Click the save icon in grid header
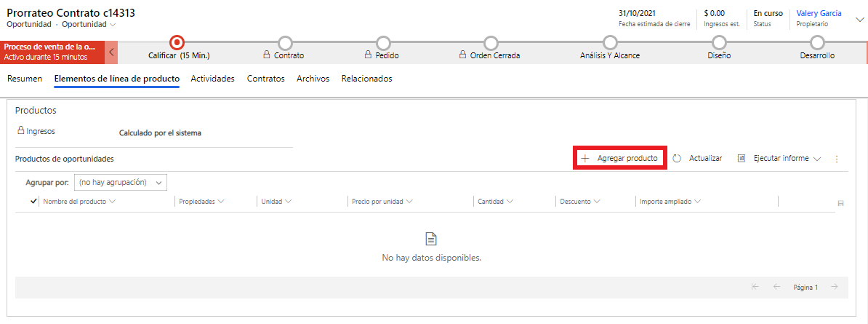Image resolution: width=868 pixels, height=324 pixels. [840, 203]
